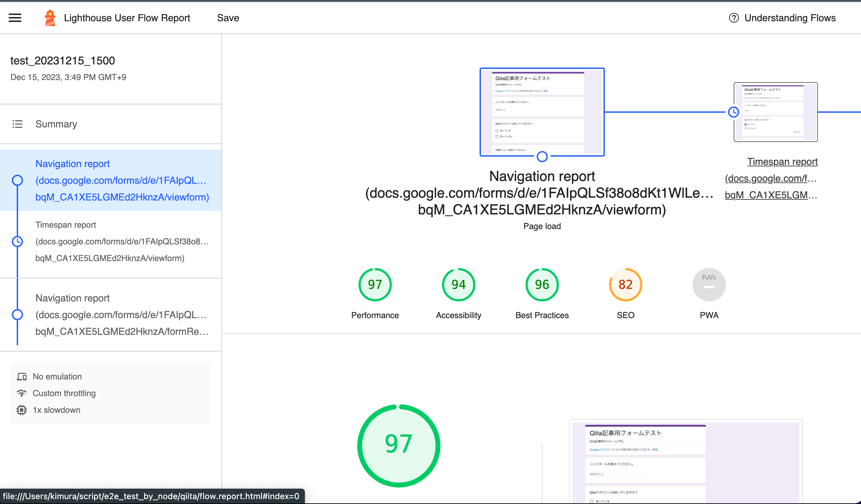
Task: Click the 1x slowdown CPU icon
Action: [x=22, y=410]
